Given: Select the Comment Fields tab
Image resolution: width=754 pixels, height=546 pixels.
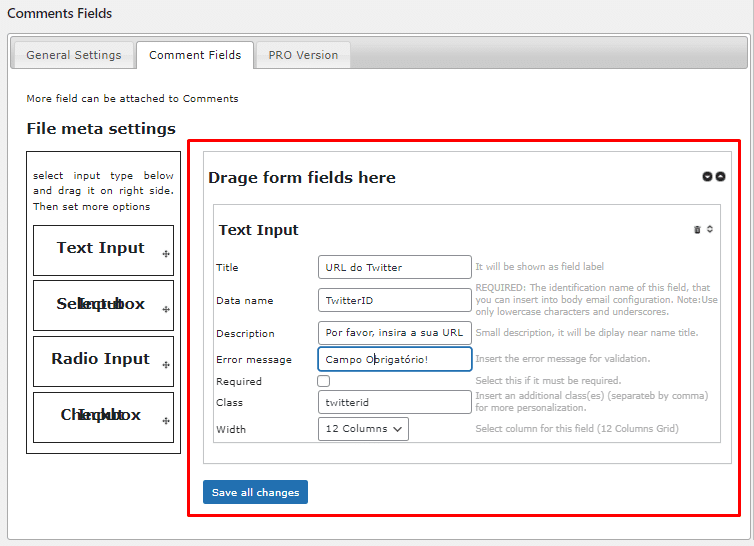Looking at the screenshot, I should coord(195,56).
